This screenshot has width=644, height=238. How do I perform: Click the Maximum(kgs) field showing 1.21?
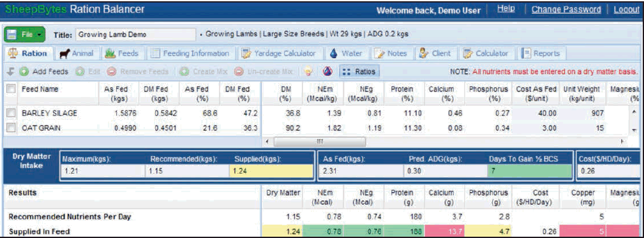103,171
